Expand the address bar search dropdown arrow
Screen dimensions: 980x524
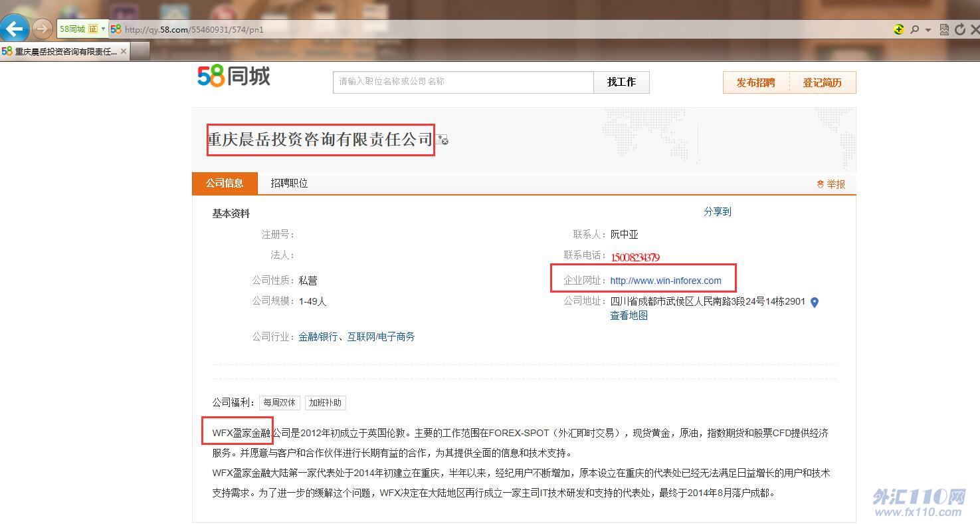coord(928,30)
